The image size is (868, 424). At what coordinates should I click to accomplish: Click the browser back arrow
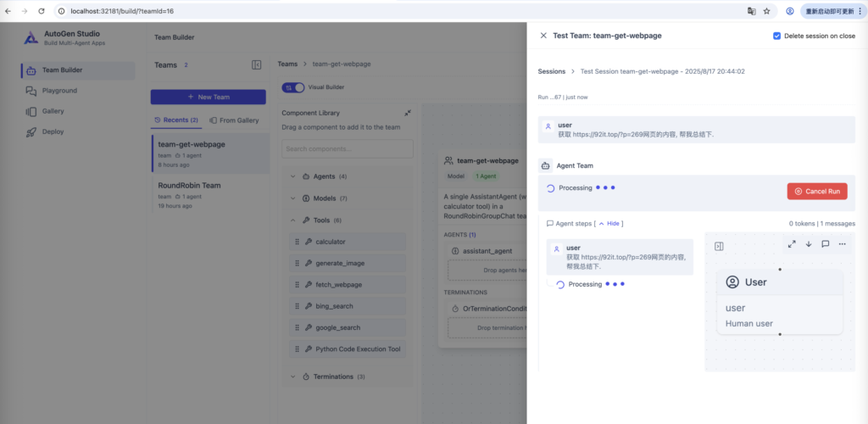point(8,11)
